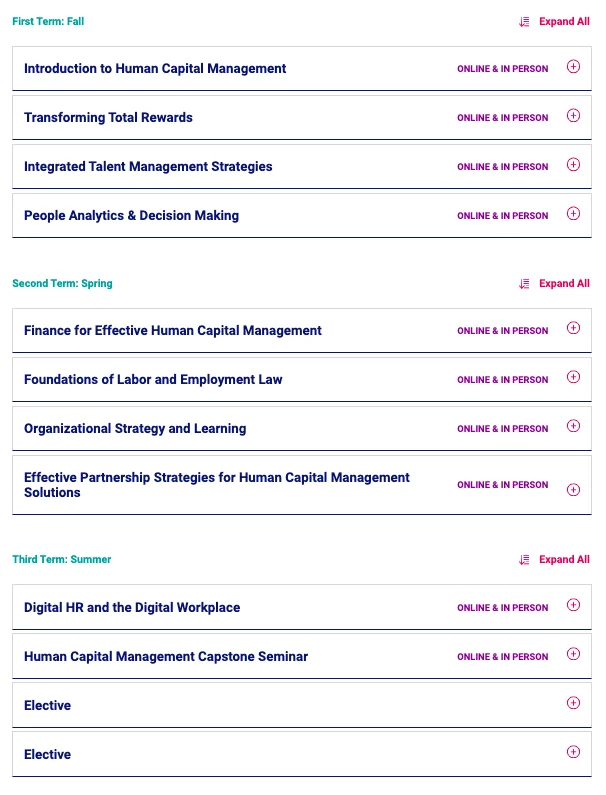Click plus icon for Integrated Talent Management Strategies
This screenshot has height=795, width=606.
573,165
